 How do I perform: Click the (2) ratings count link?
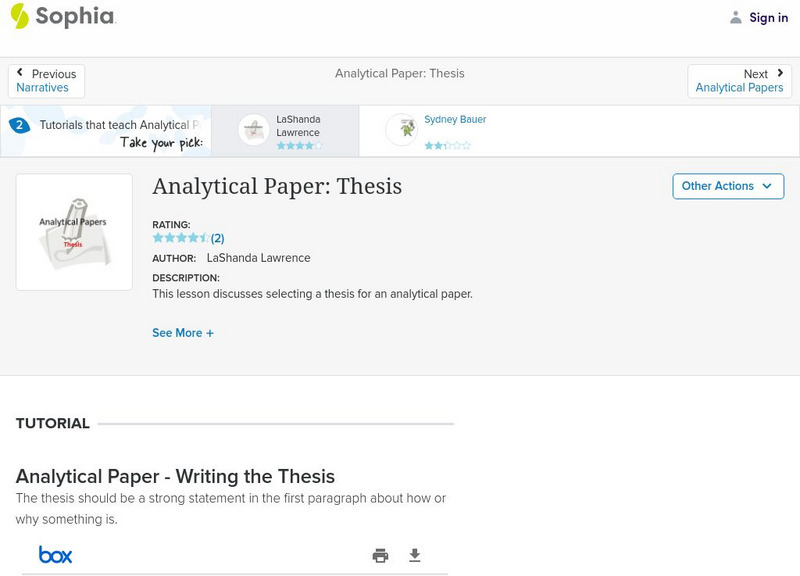(x=216, y=238)
